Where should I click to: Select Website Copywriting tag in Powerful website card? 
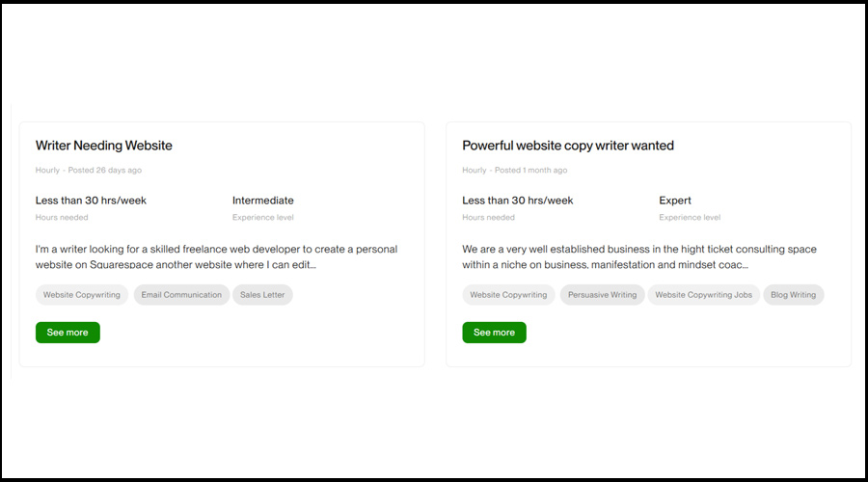pyautogui.click(x=508, y=295)
